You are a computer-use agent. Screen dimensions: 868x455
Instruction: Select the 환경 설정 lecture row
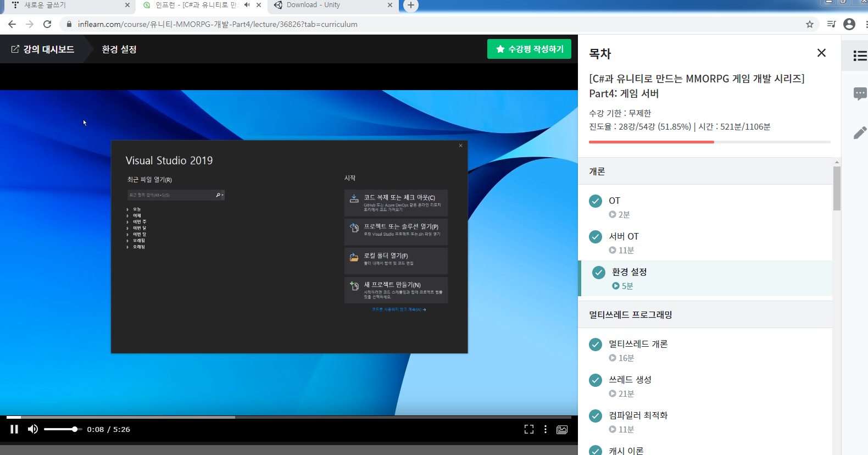705,279
